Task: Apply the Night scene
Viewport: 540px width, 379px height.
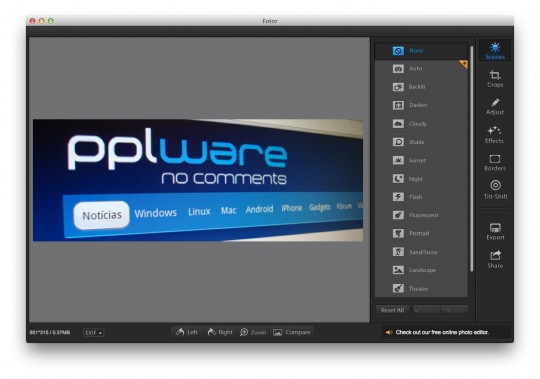Action: coord(421,179)
